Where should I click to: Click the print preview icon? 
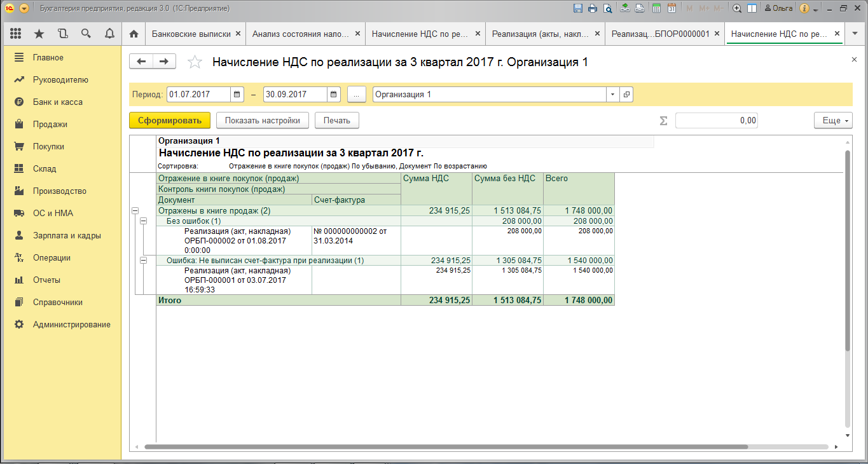pyautogui.click(x=608, y=9)
